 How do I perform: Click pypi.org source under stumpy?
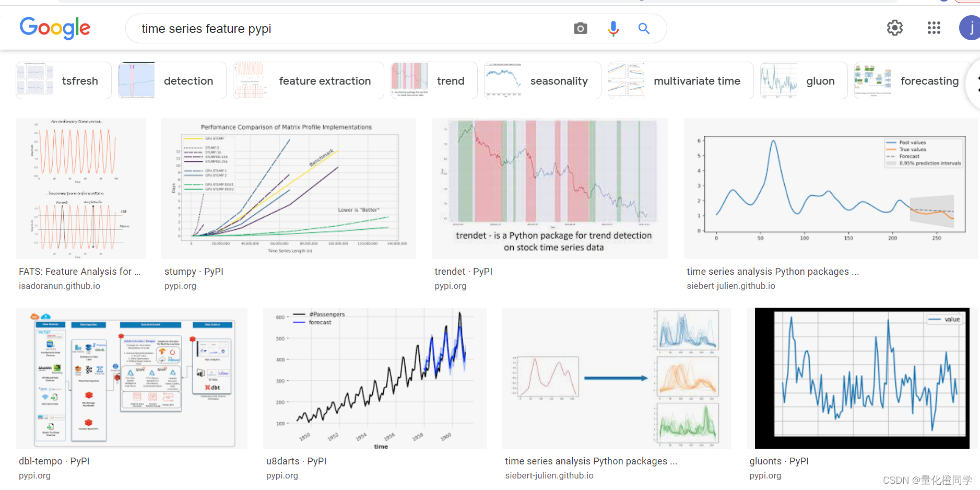pyautogui.click(x=180, y=286)
